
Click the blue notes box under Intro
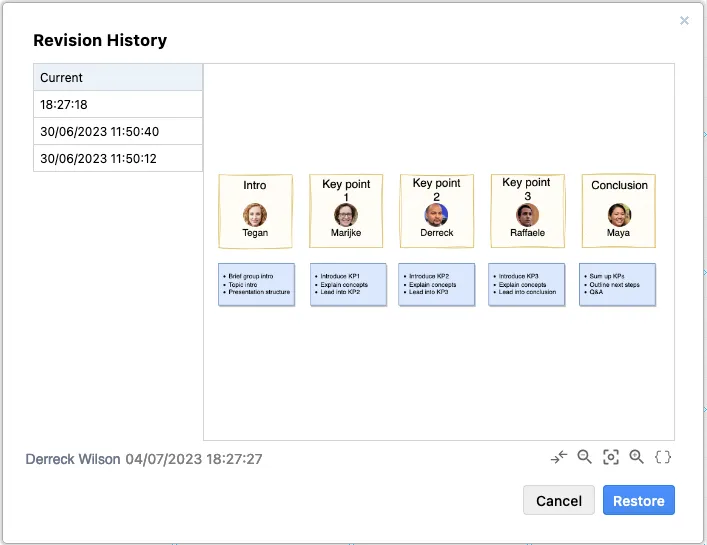pos(256,285)
